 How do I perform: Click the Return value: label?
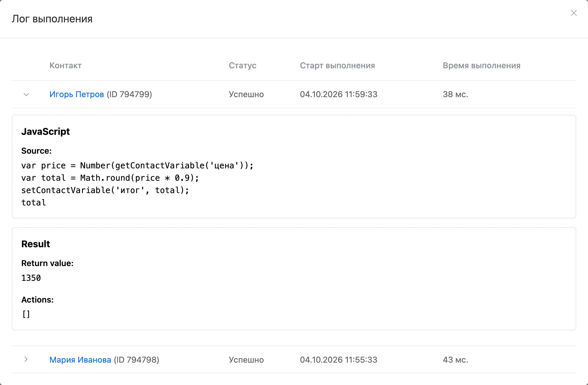click(47, 263)
